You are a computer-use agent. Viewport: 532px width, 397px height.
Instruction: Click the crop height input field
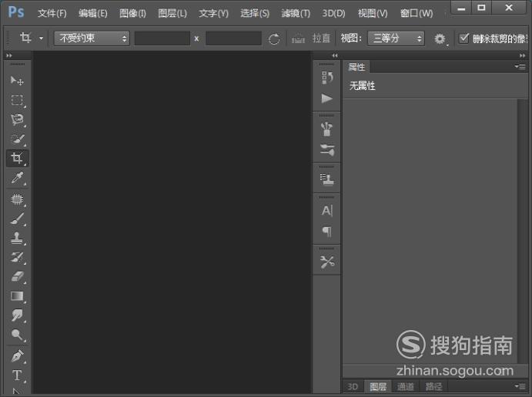[x=233, y=38]
